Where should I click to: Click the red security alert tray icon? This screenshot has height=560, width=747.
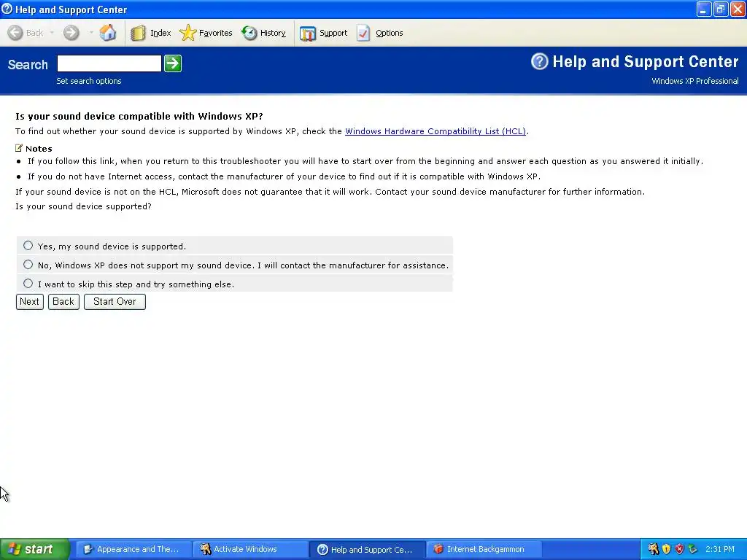(680, 549)
